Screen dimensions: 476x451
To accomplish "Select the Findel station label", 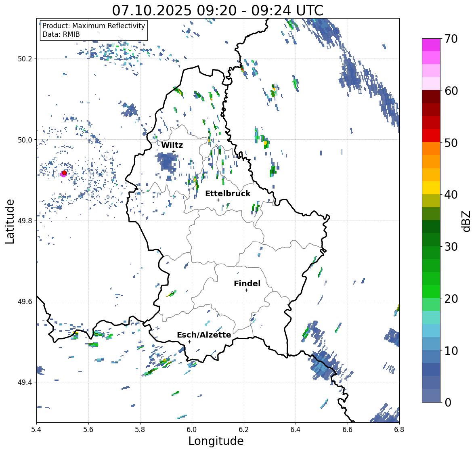I will [x=247, y=283].
